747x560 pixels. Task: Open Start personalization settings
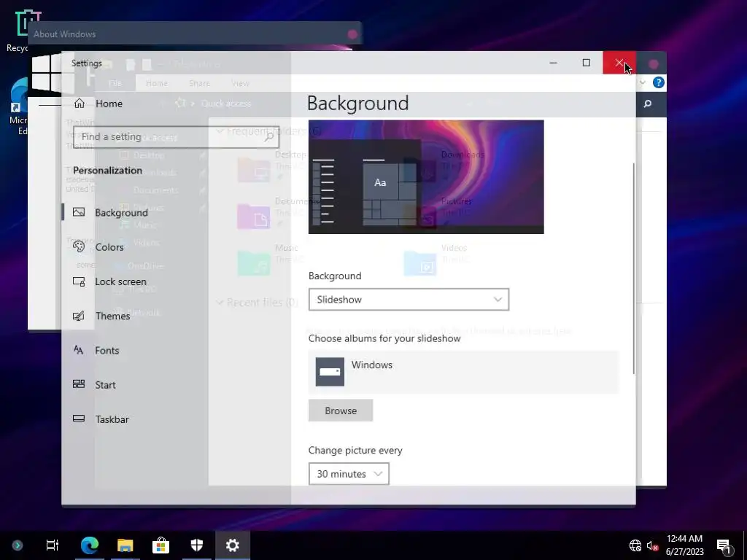pos(105,385)
